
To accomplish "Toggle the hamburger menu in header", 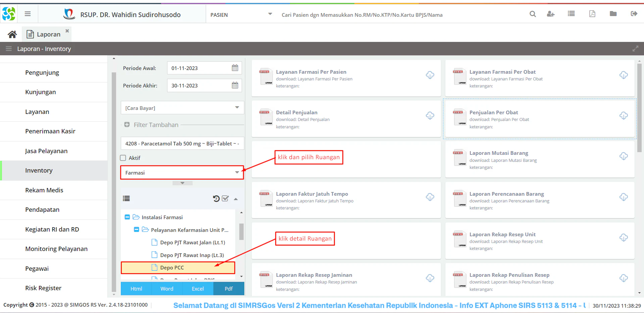I will tap(28, 14).
